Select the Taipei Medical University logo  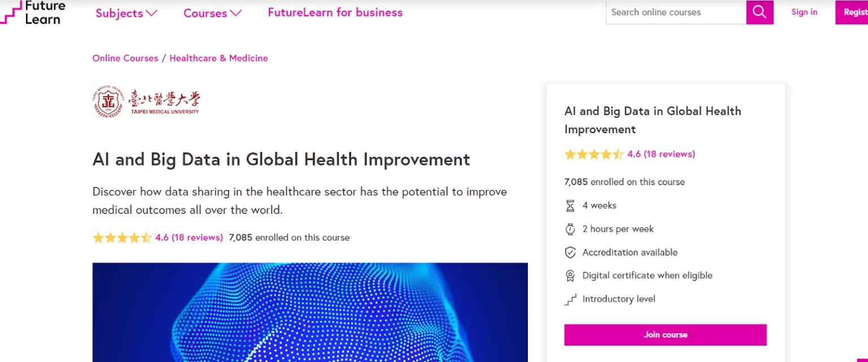146,102
